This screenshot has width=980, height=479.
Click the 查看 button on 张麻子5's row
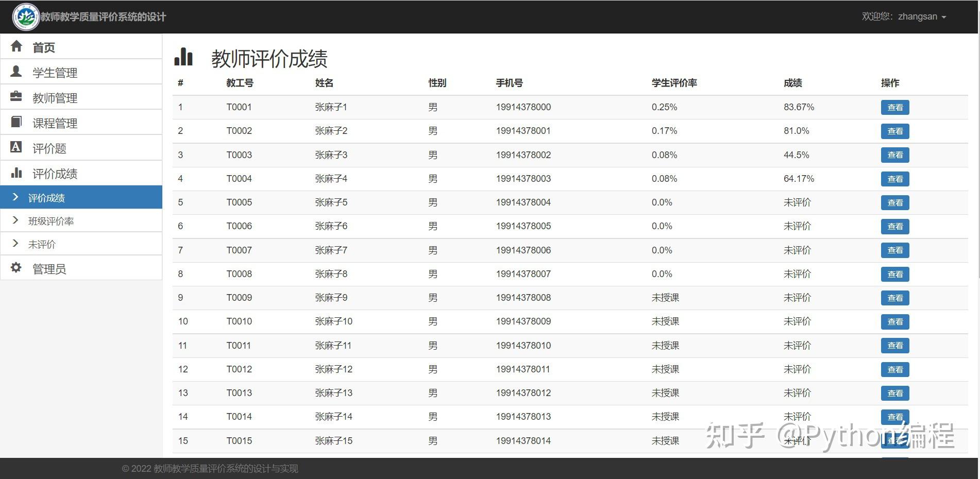[895, 202]
